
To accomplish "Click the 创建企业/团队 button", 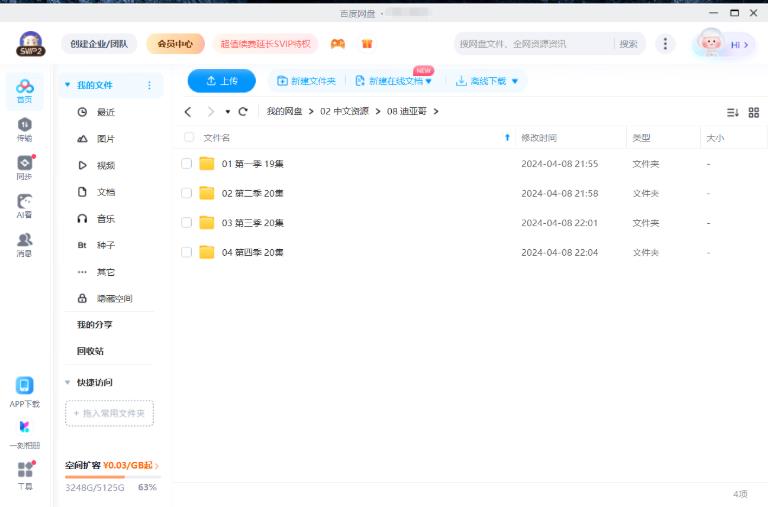I will [x=99, y=44].
